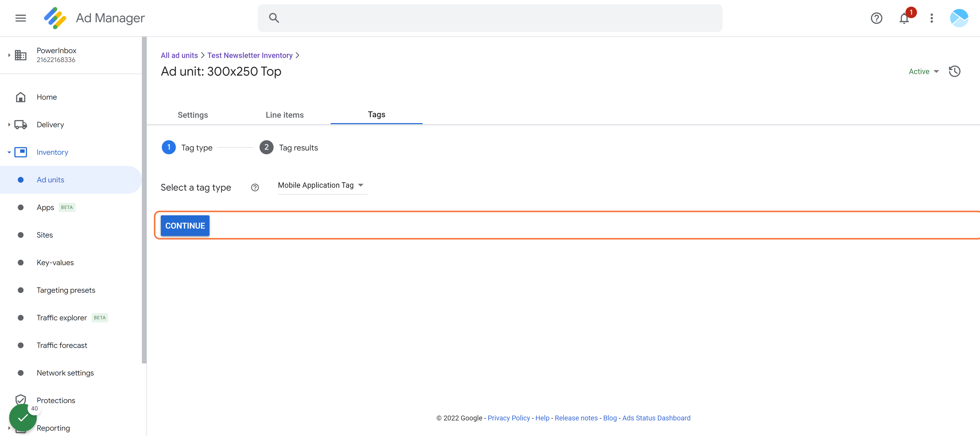This screenshot has width=980, height=436.
Task: Expand the Delivery menu section
Action: [x=9, y=125]
